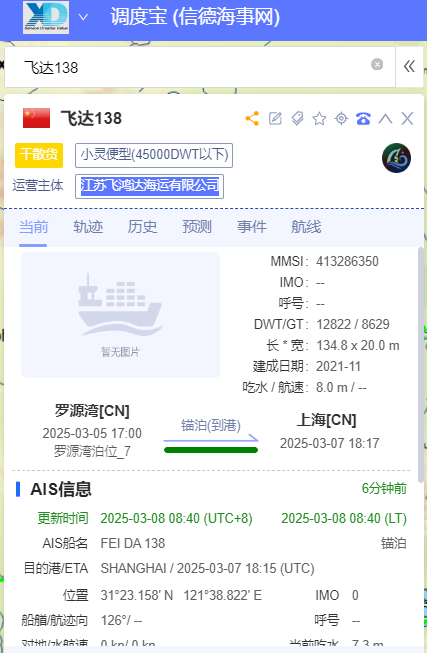
Task: Click the destination port 上海[CN]
Action: tap(327, 420)
